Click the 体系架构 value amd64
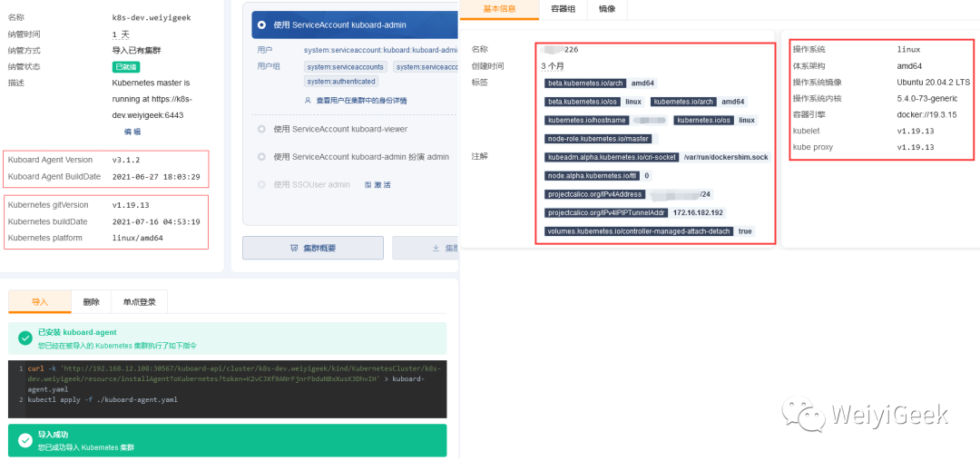Screen dimensions: 980x461 point(909,65)
